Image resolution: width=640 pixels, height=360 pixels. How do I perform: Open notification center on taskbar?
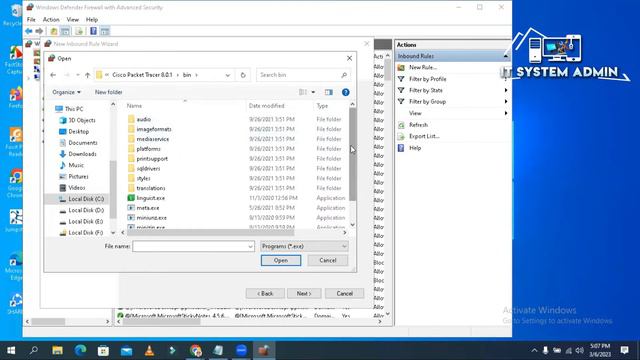pyautogui.click(x=624, y=350)
